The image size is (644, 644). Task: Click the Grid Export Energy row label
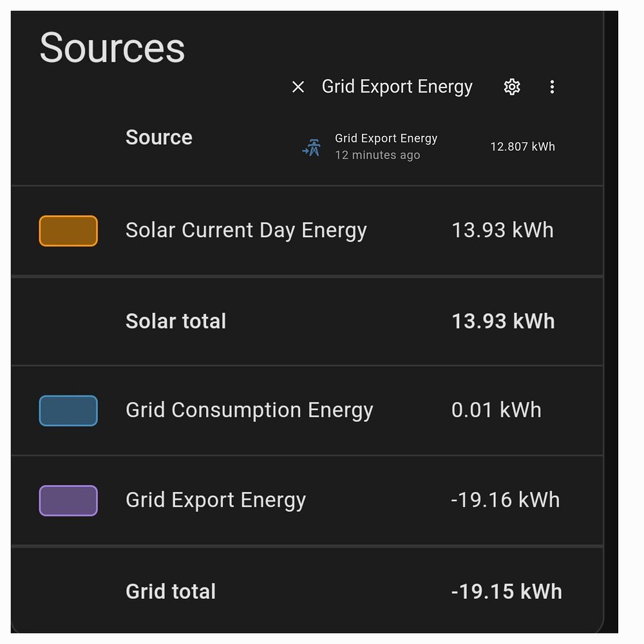pyautogui.click(x=216, y=500)
